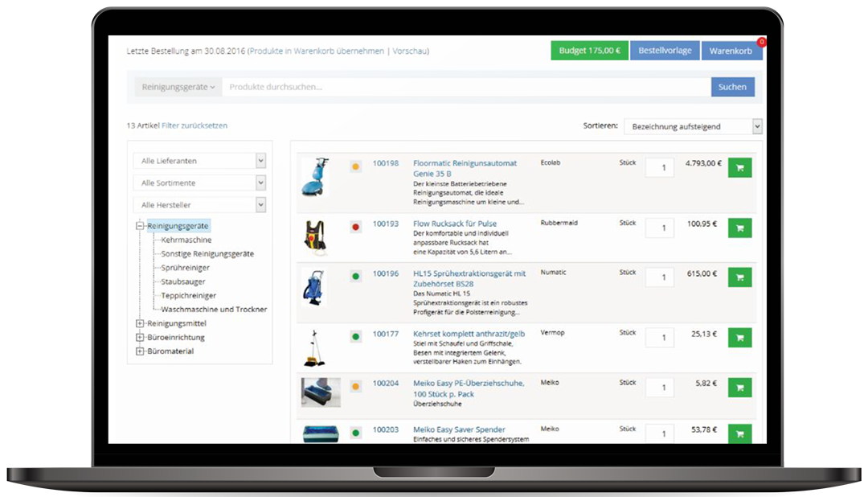Select Kehrmaschine subcategory
The width and height of the screenshot is (868, 497).
[x=186, y=240]
